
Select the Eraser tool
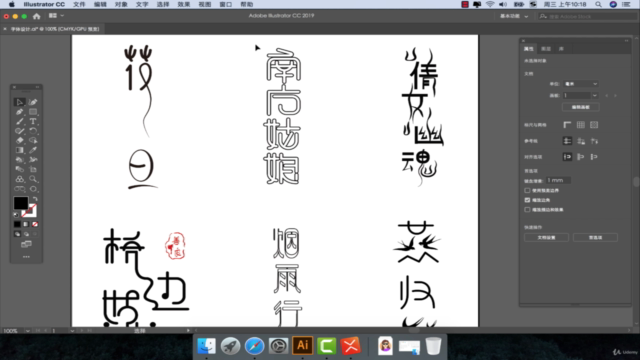(x=19, y=140)
